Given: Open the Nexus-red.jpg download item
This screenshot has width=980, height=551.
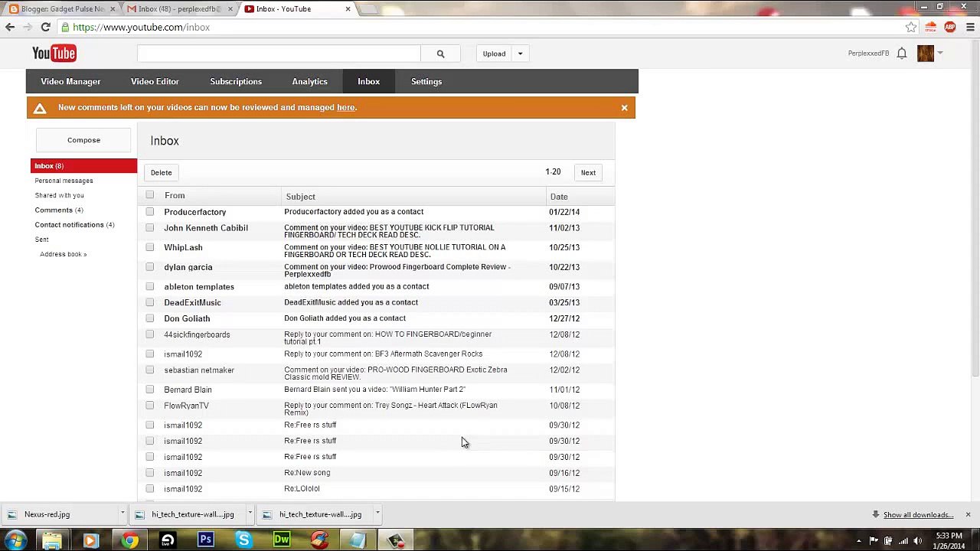Looking at the screenshot, I should click(60, 514).
